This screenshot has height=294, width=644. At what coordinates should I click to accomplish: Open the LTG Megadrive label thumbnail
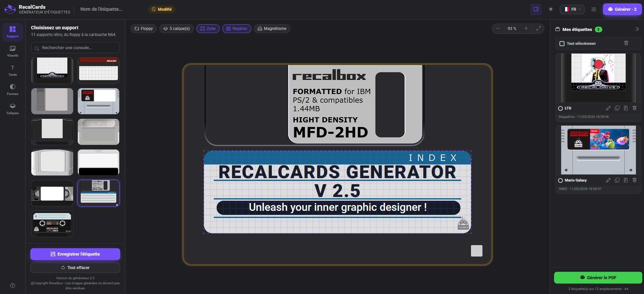[598, 78]
